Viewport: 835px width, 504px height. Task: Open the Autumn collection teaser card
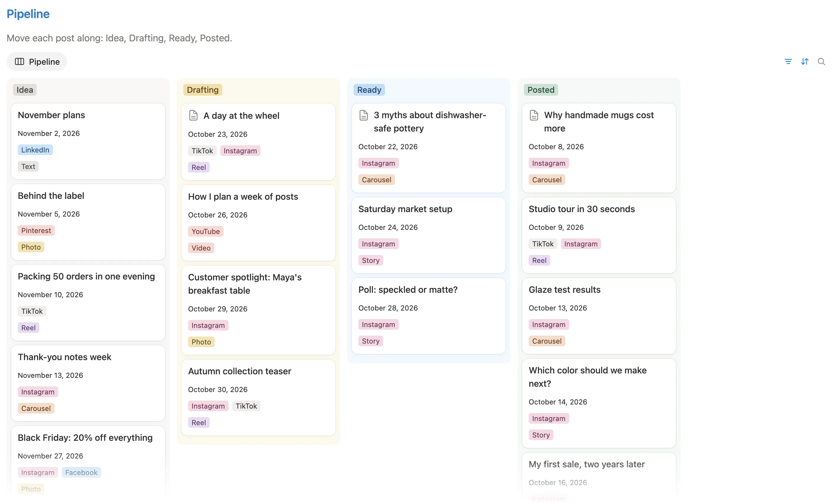[258, 397]
